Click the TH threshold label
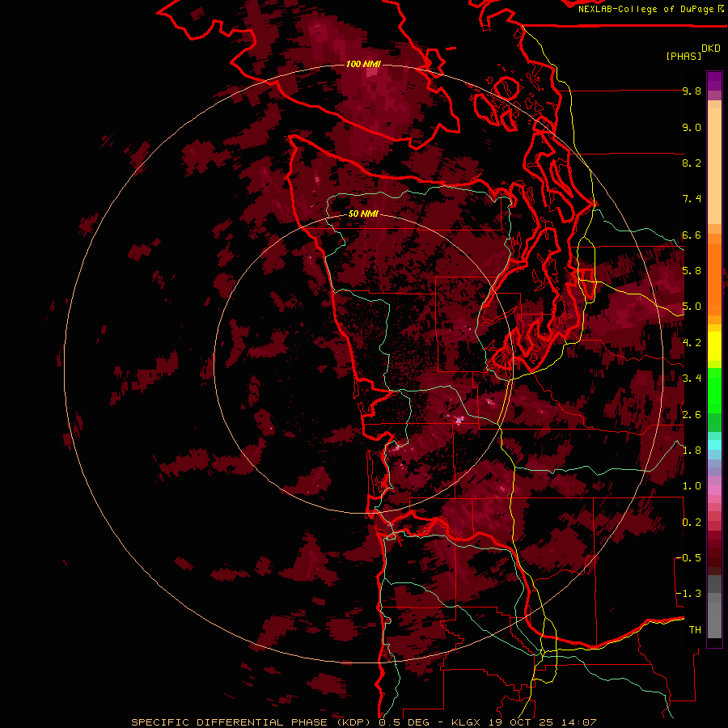This screenshot has width=728, height=728. (x=695, y=630)
